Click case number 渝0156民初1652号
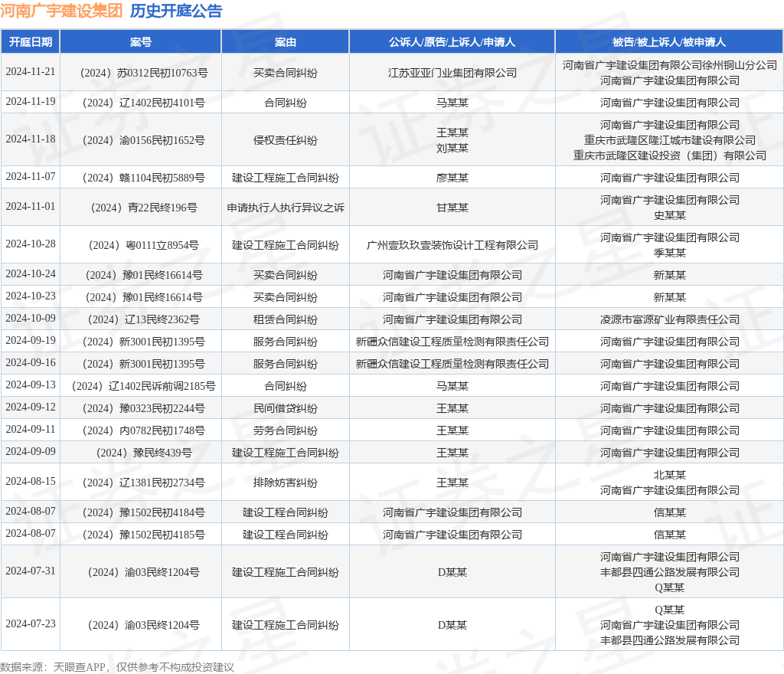The height and width of the screenshot is (674, 784). click(x=144, y=140)
